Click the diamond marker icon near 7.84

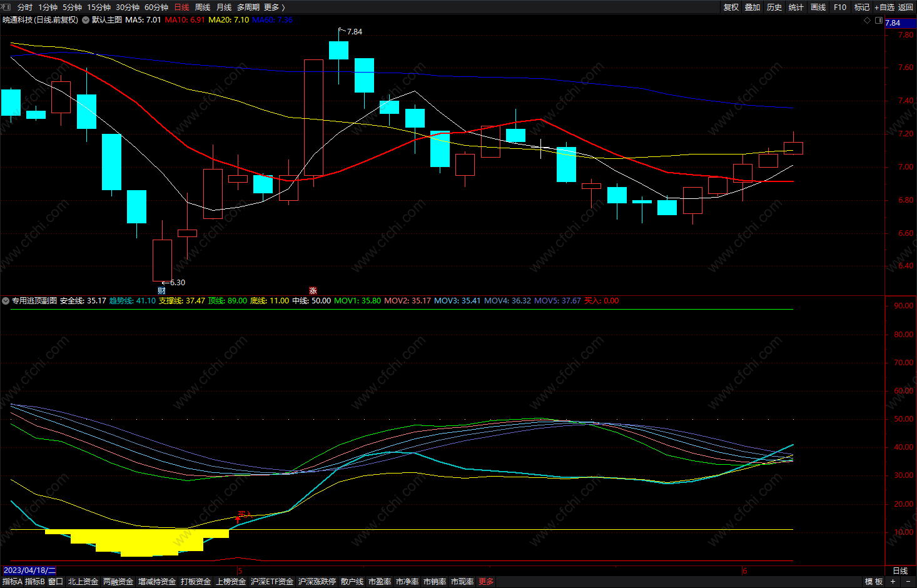tap(867, 21)
